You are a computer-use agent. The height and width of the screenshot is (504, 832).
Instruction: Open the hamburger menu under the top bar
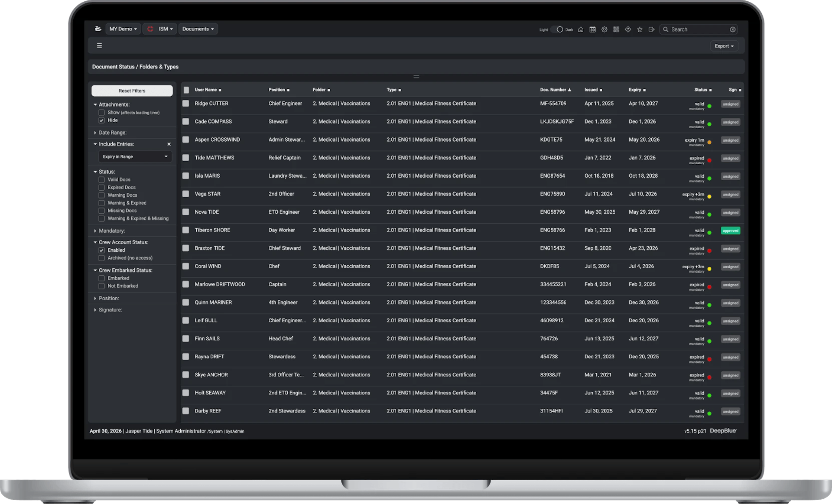click(99, 46)
